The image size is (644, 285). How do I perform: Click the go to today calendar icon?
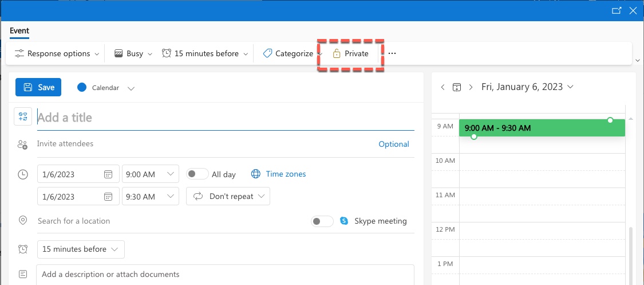pos(457,87)
